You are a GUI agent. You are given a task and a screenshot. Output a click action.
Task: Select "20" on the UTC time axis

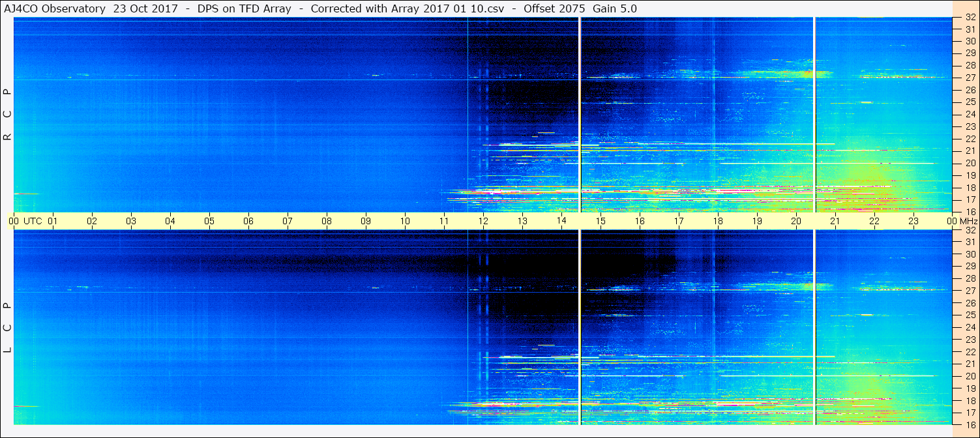point(796,221)
